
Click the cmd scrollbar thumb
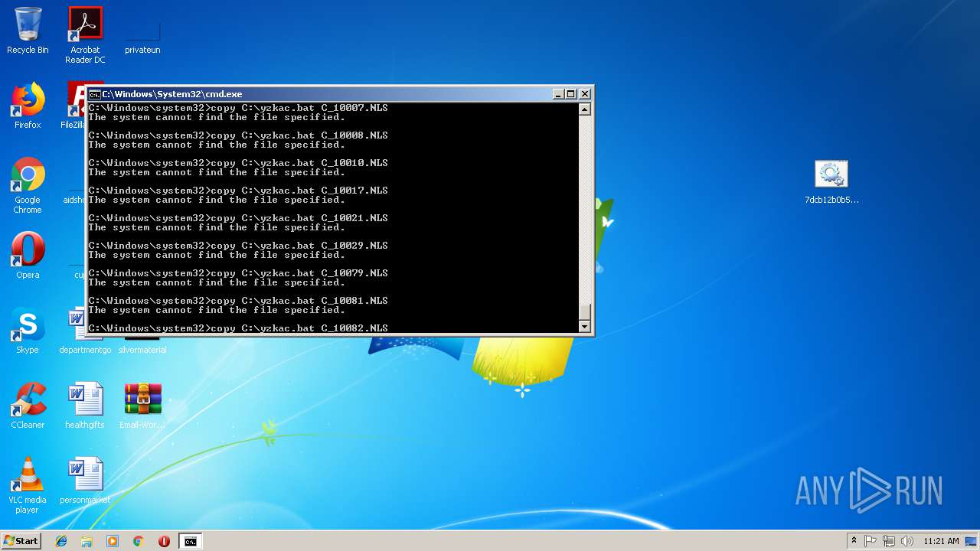coord(585,312)
